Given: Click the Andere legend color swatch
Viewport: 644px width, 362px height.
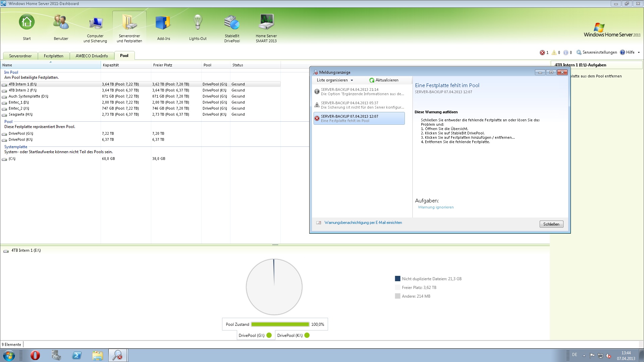Looking at the screenshot, I should [397, 296].
